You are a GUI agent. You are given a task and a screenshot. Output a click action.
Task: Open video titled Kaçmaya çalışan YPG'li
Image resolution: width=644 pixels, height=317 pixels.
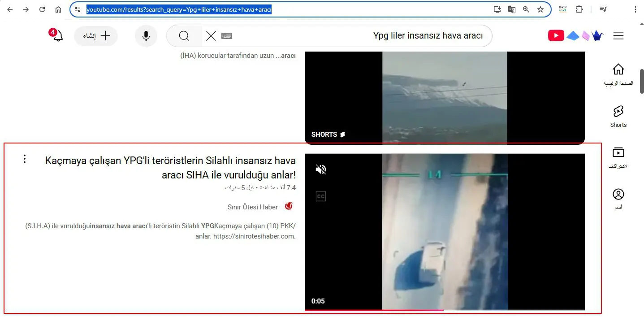click(x=170, y=168)
